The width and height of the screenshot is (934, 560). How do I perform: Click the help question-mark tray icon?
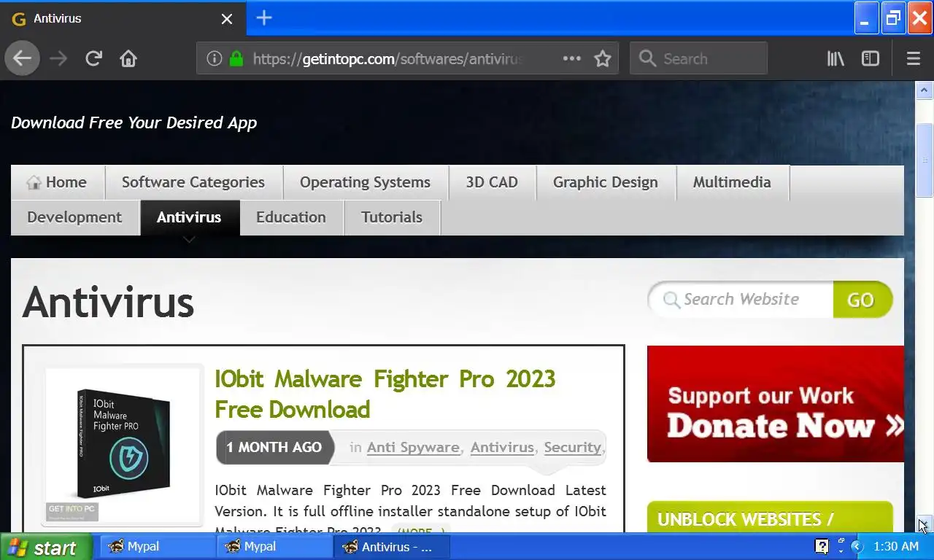(x=822, y=546)
